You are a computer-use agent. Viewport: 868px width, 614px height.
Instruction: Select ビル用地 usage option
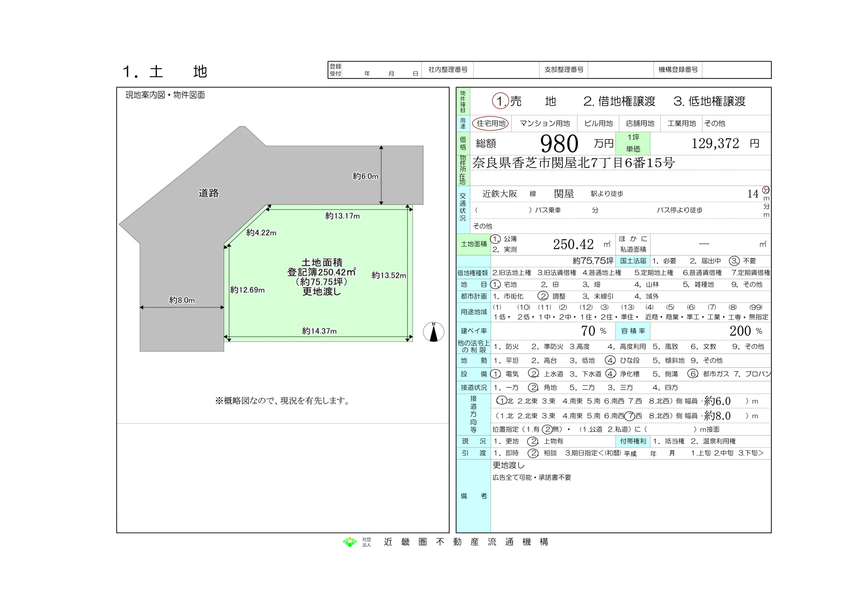pos(598,123)
